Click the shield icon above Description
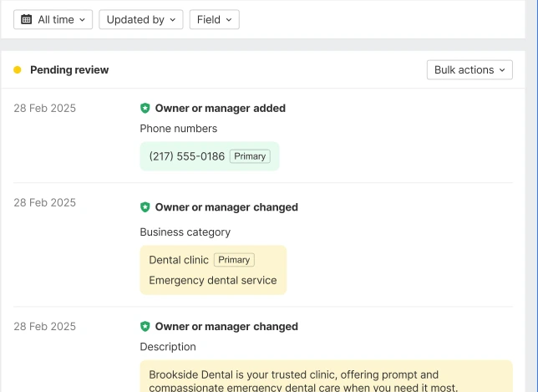This screenshot has height=392, width=538. tap(145, 327)
